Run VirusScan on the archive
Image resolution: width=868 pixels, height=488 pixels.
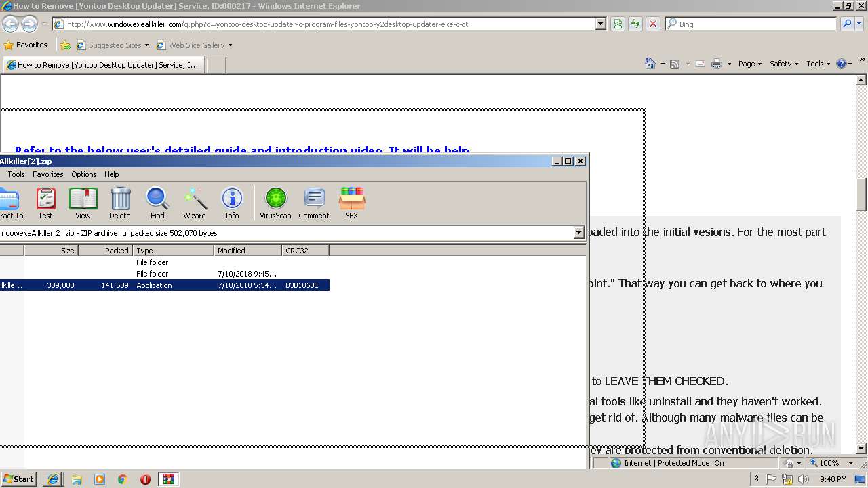pyautogui.click(x=275, y=203)
